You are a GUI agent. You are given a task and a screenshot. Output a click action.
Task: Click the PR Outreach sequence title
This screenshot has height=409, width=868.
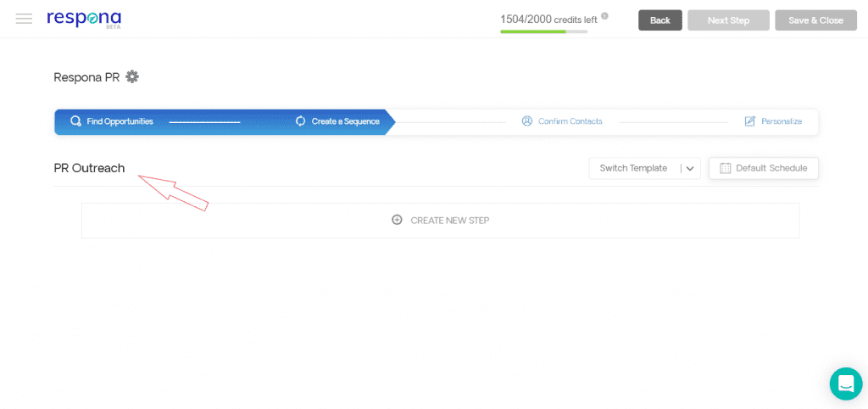pyautogui.click(x=89, y=168)
